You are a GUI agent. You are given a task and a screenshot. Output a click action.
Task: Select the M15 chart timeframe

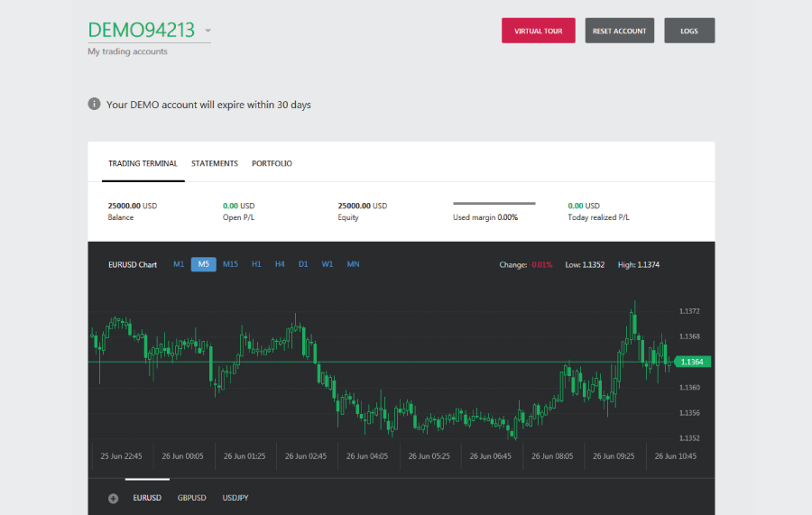230,264
